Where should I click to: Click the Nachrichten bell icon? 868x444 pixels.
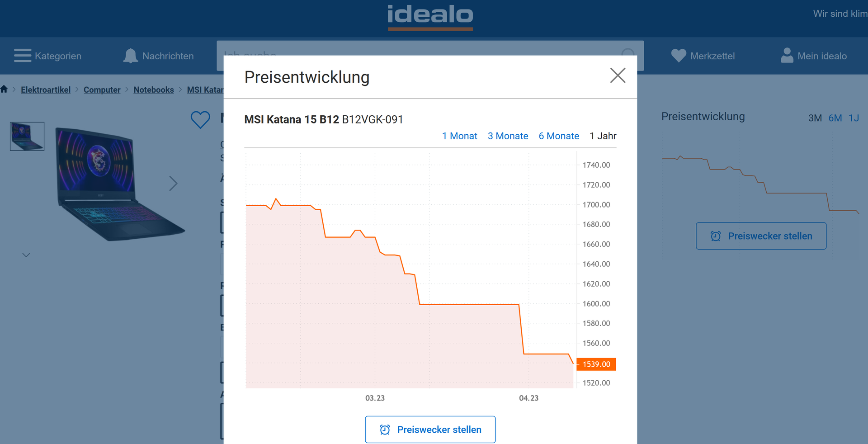pyautogui.click(x=131, y=56)
